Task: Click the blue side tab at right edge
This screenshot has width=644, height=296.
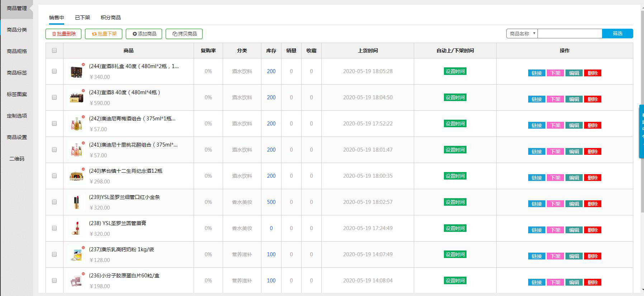Action: (641, 131)
